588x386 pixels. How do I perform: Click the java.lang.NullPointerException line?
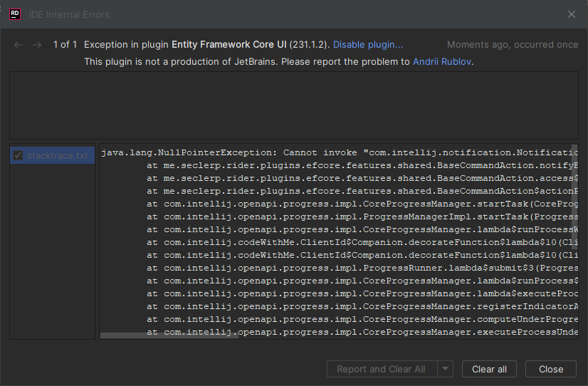340,152
